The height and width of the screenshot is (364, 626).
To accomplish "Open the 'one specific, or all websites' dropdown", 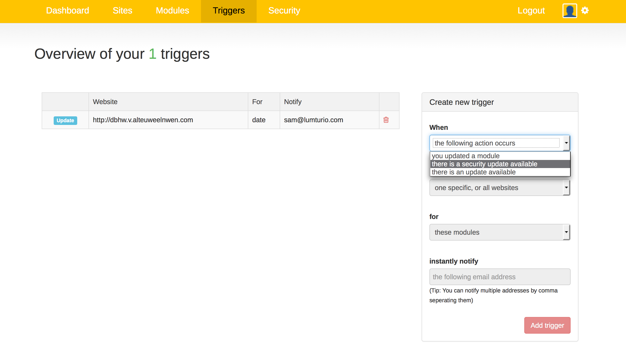I will coord(499,188).
